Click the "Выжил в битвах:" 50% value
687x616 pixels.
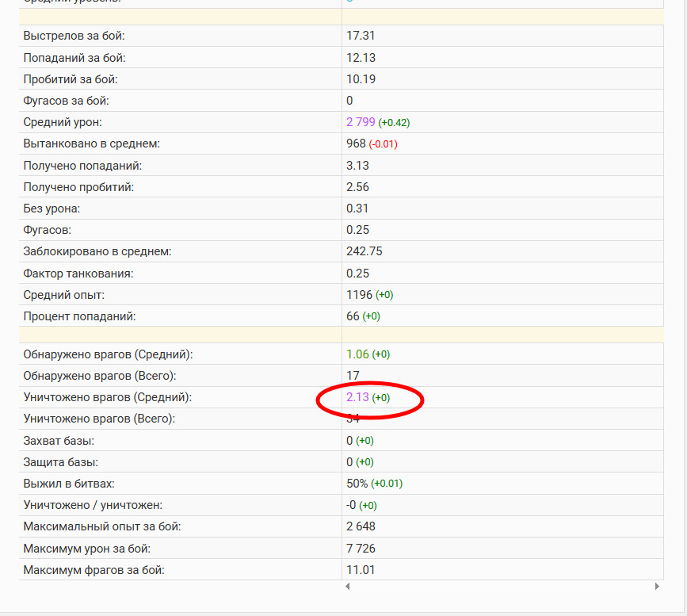click(x=357, y=483)
